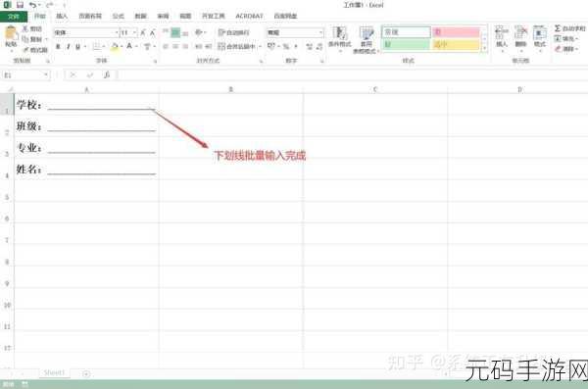This screenshot has height=389, width=588.
Task: Select the yellow Neutral cell style
Action: coord(456,45)
